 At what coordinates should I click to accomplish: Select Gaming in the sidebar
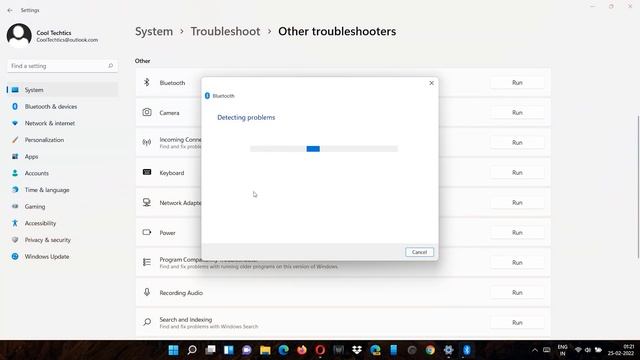pyautogui.click(x=62, y=207)
